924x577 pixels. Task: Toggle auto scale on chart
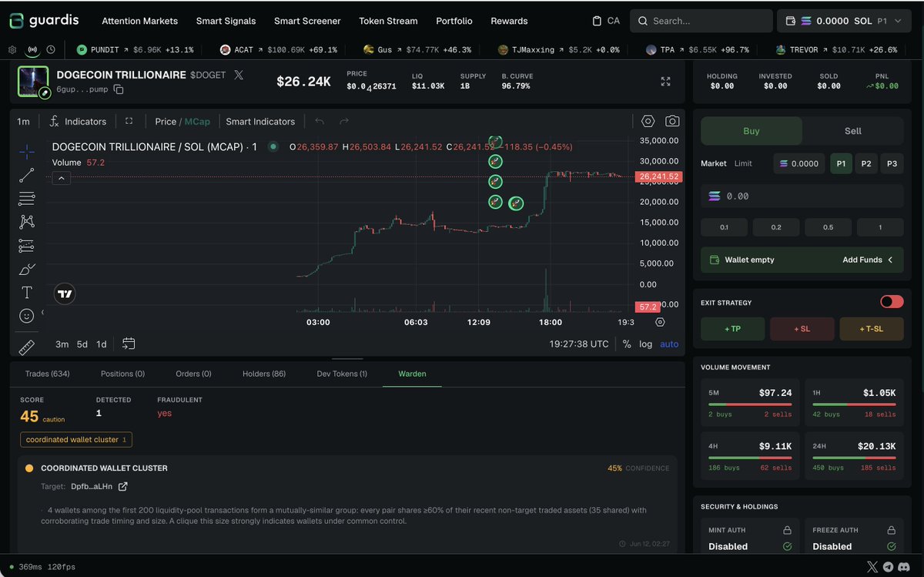669,344
